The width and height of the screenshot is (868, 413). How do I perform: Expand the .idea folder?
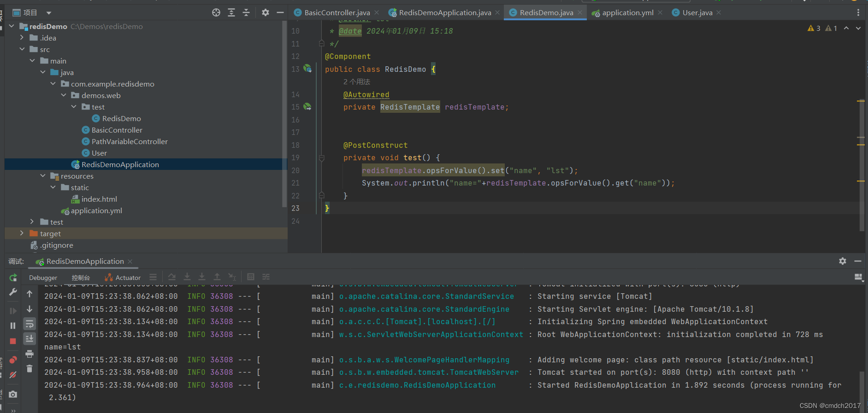[x=22, y=38]
